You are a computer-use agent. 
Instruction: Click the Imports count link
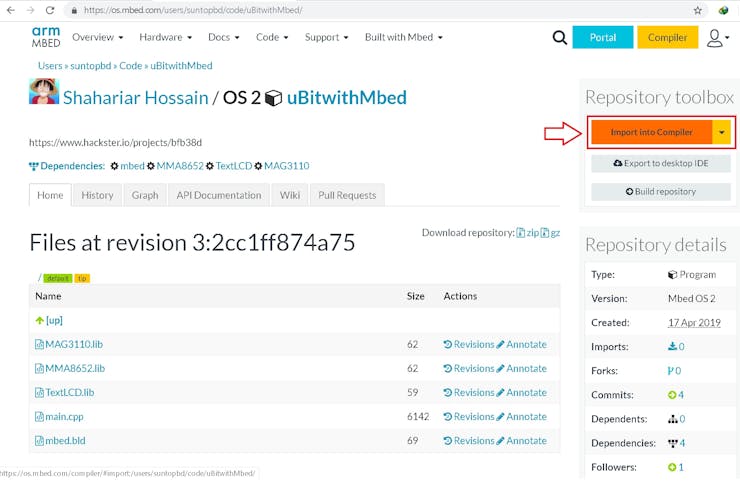tap(676, 347)
